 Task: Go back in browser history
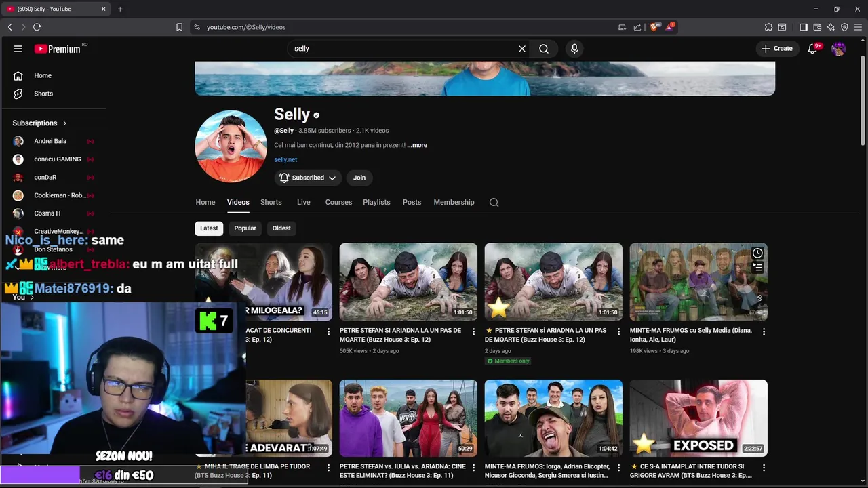[x=9, y=27]
